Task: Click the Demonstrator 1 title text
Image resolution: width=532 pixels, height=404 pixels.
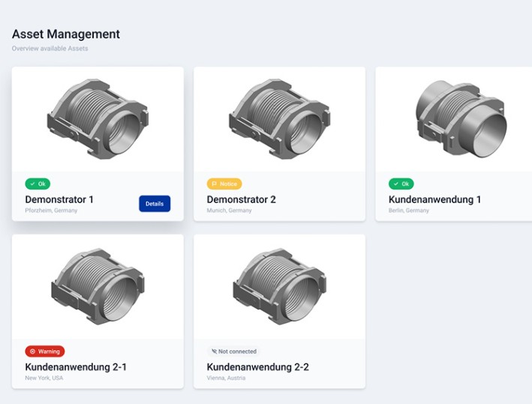Action: click(x=59, y=199)
